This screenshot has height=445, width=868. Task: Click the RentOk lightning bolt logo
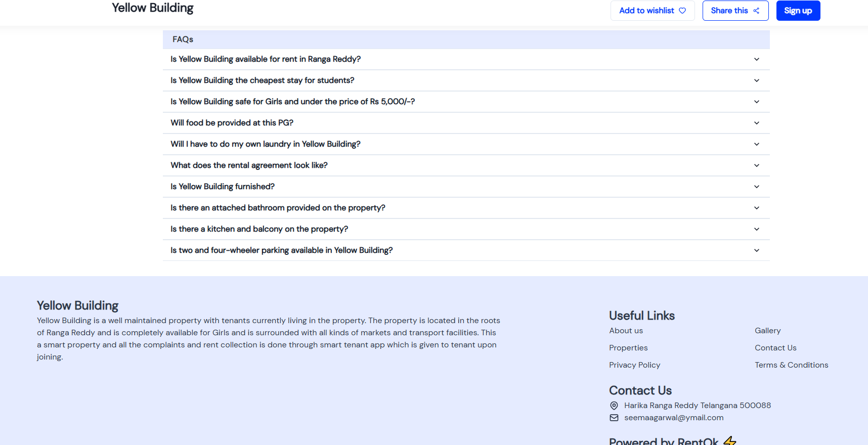(729, 440)
